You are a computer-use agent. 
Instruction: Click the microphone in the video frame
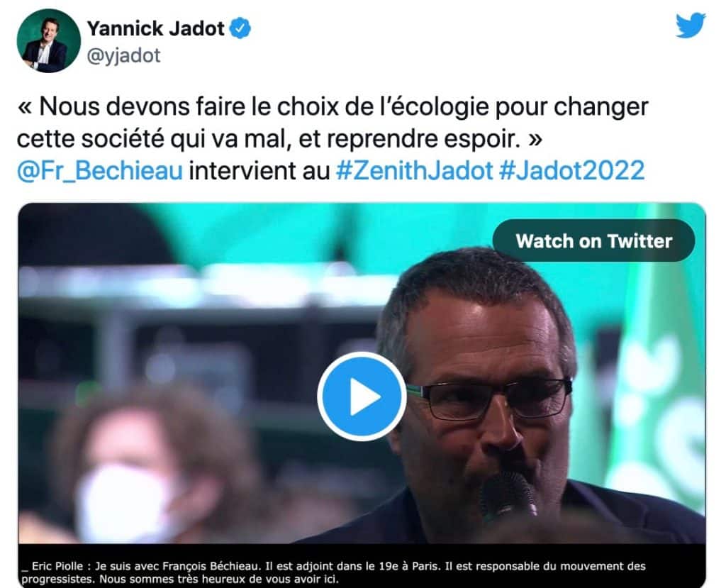click(x=508, y=497)
